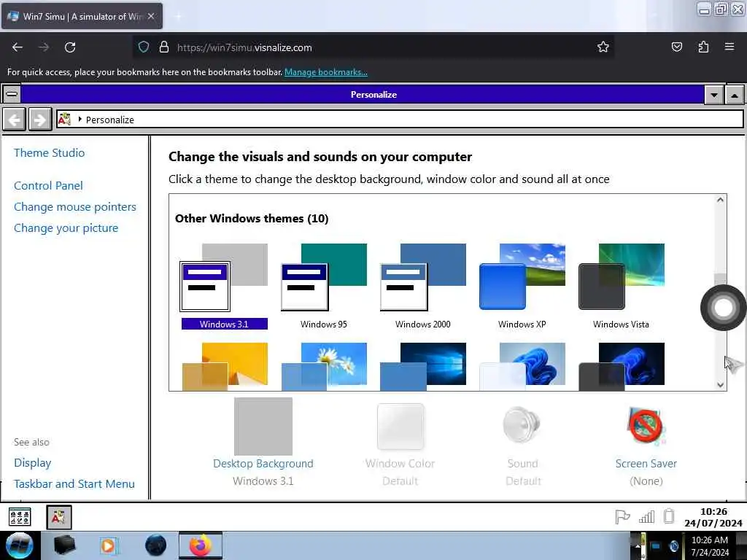Open Theme Studio link

(x=49, y=153)
